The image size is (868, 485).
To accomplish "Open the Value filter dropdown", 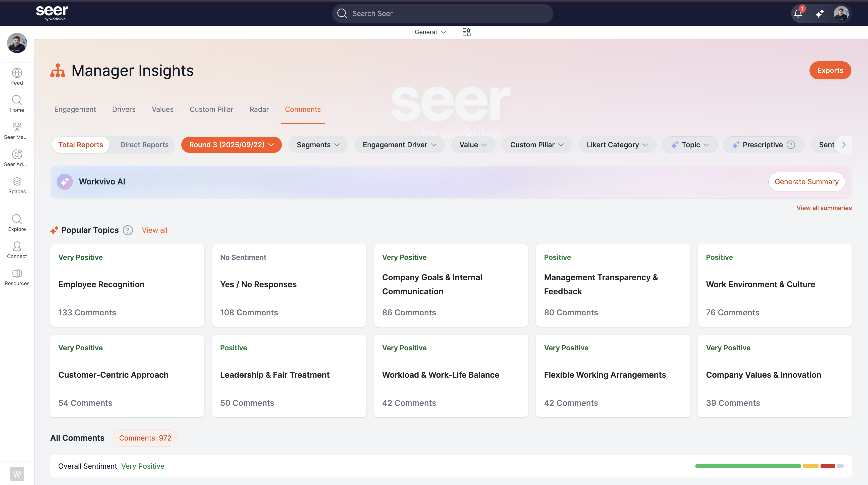I will click(473, 144).
